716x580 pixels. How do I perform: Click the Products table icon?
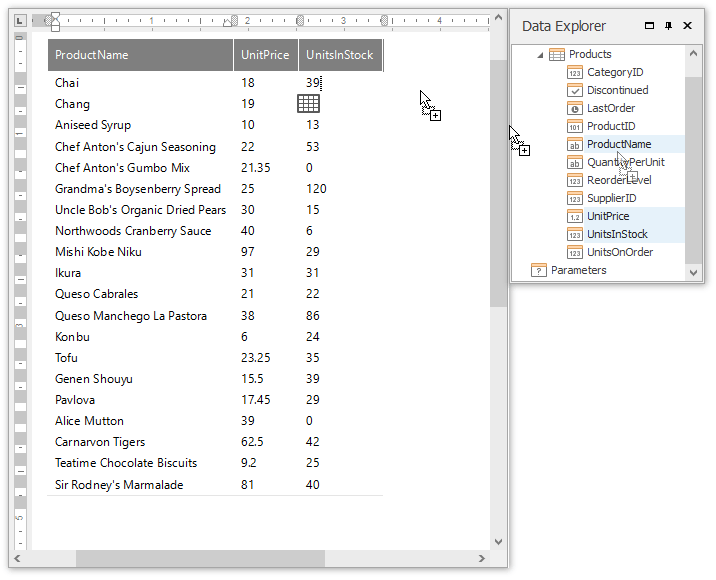(x=557, y=55)
